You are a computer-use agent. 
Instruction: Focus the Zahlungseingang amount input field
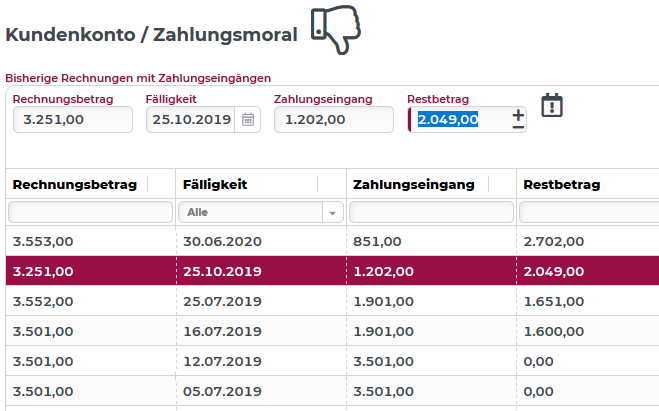(x=333, y=120)
